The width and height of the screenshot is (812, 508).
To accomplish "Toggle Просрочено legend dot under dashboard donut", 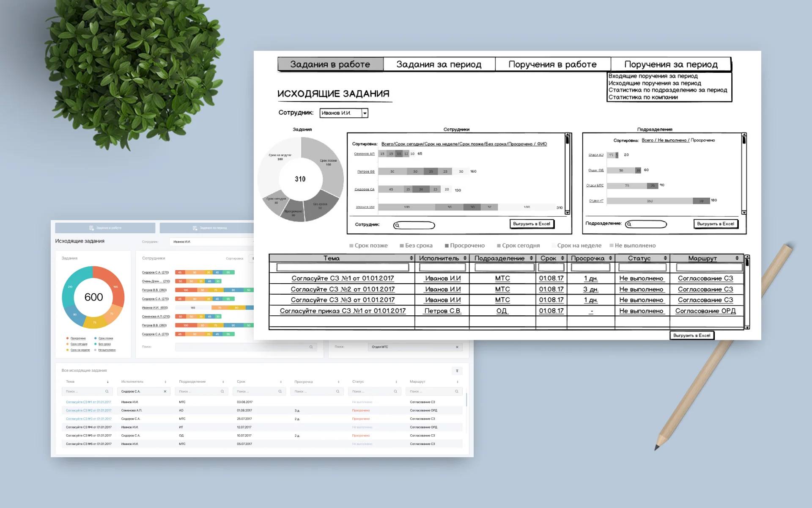I will click(68, 338).
